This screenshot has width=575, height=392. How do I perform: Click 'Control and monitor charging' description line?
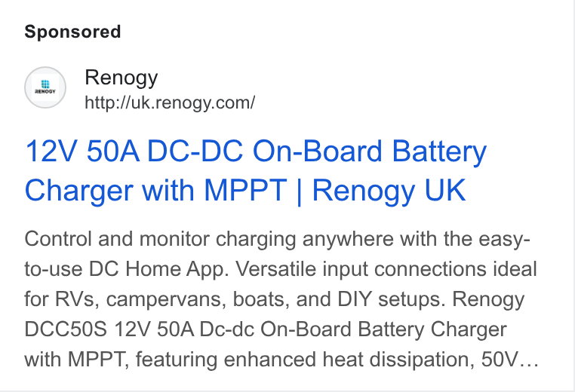pyautogui.click(x=160, y=240)
